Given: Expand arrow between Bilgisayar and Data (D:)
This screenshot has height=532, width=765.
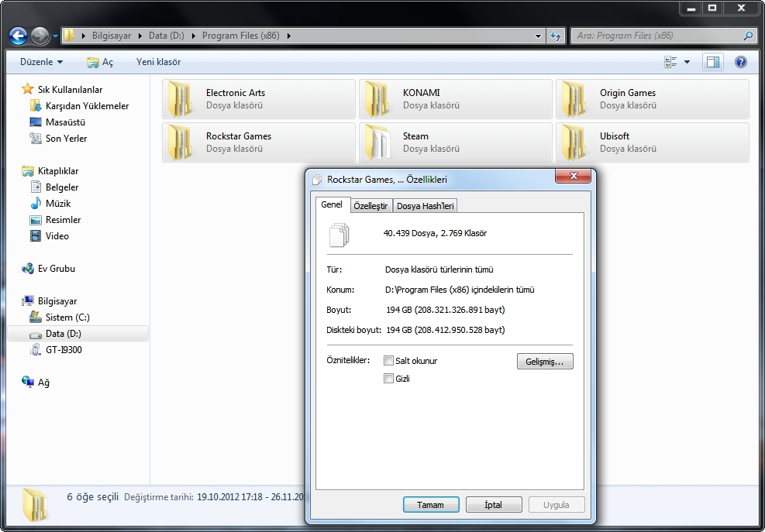Looking at the screenshot, I should pyautogui.click(x=140, y=36).
